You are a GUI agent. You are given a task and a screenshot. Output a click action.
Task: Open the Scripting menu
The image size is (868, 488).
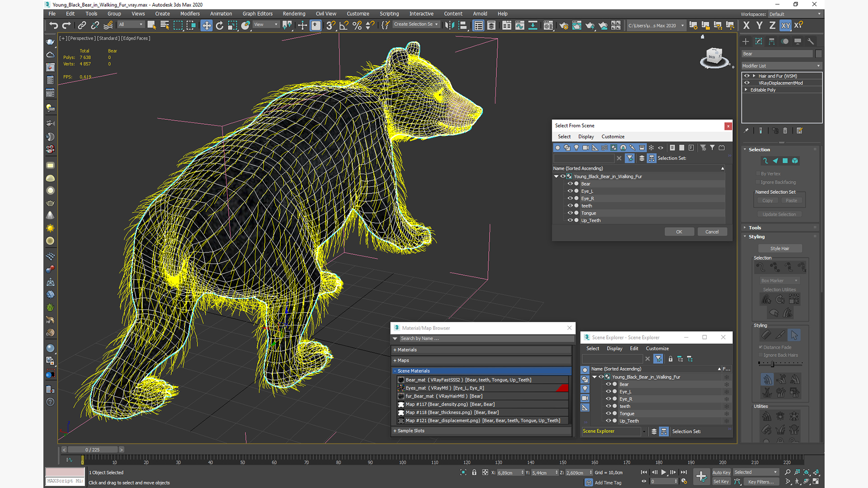click(389, 14)
